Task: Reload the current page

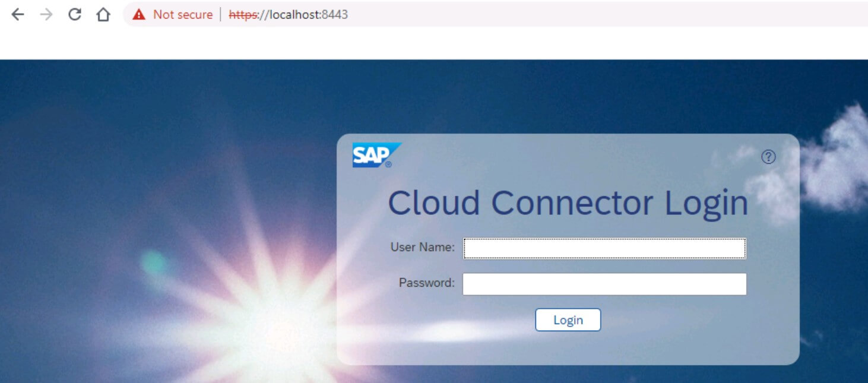Action: 74,15
